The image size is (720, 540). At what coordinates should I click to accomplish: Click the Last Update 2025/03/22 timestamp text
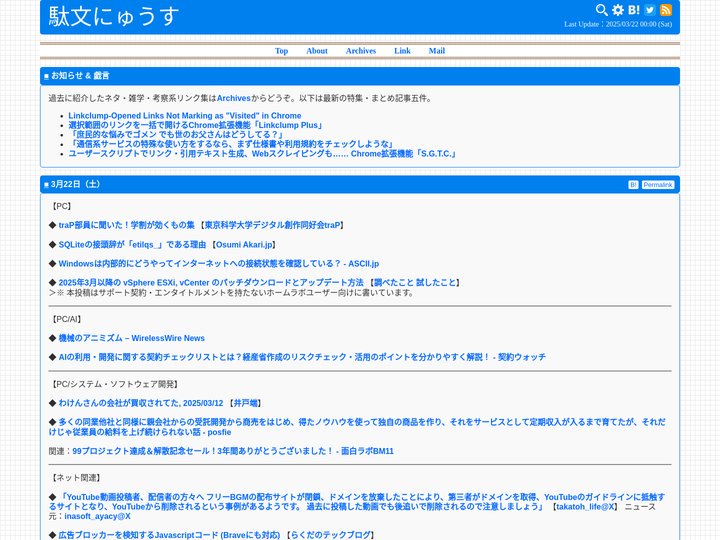pos(618,24)
